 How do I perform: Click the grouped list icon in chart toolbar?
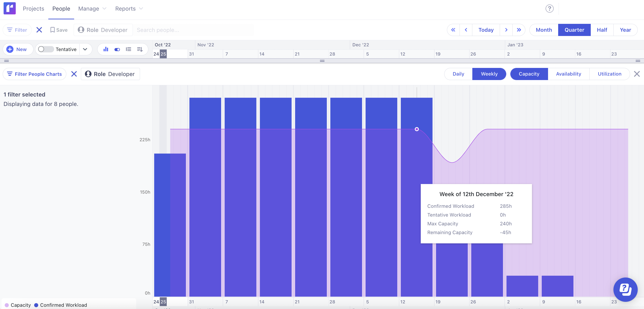pyautogui.click(x=129, y=49)
